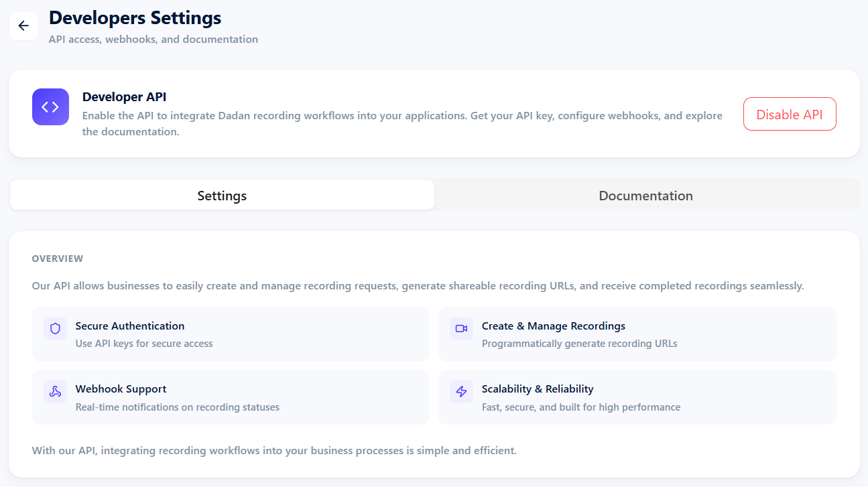Click the Secure Authentication shield icon
The width and height of the screenshot is (868, 487).
[x=56, y=328]
